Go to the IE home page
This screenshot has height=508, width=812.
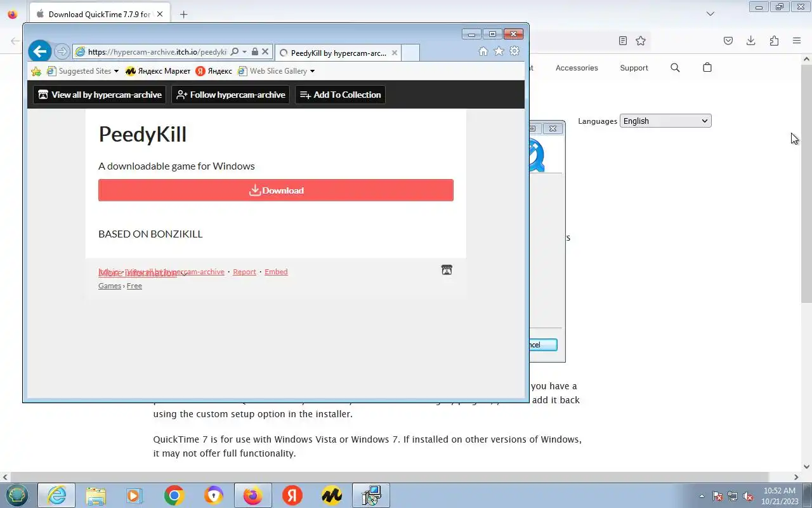pos(483,51)
